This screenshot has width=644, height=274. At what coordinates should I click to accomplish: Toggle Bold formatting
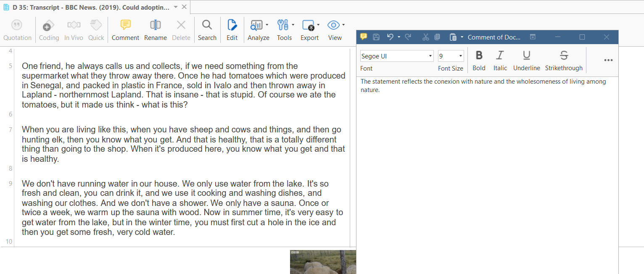point(479,61)
